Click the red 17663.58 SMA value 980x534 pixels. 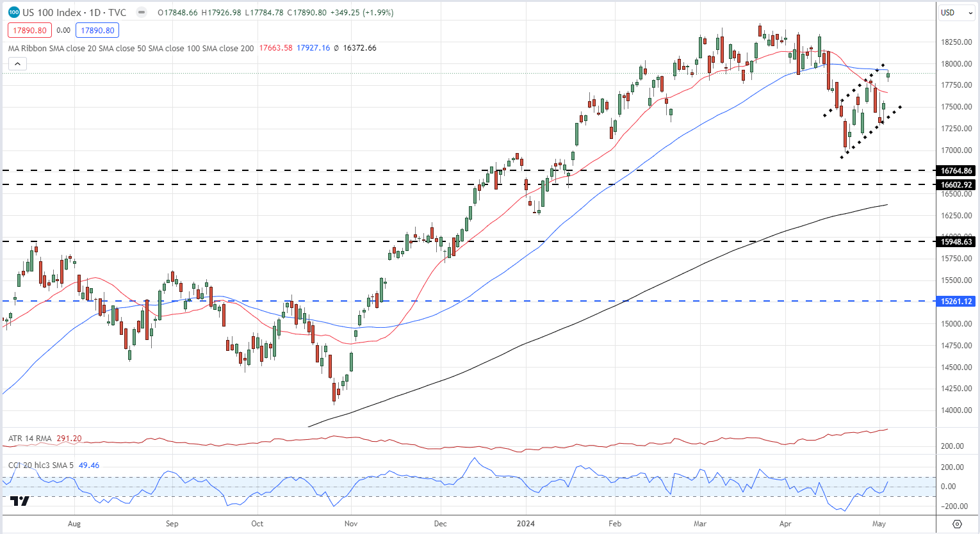click(275, 48)
